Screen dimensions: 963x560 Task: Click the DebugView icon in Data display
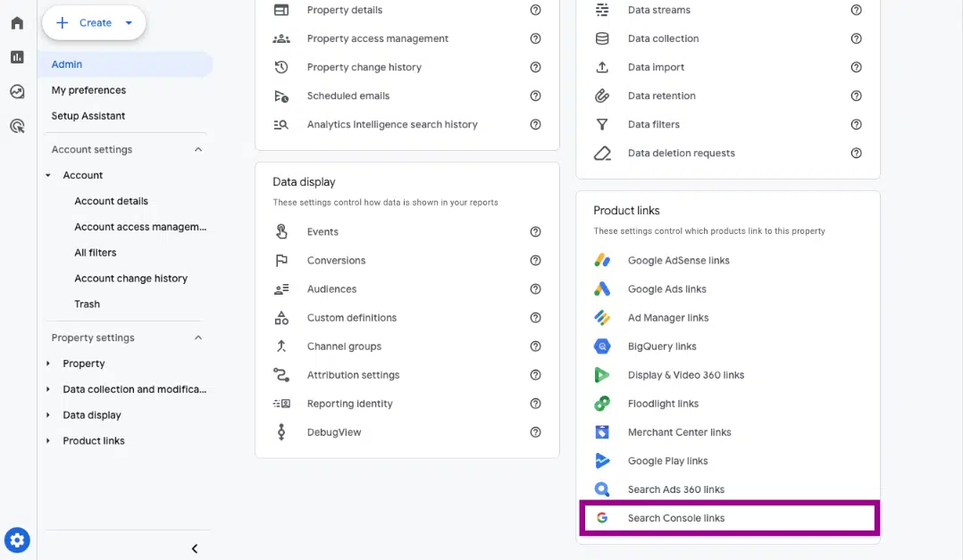281,431
